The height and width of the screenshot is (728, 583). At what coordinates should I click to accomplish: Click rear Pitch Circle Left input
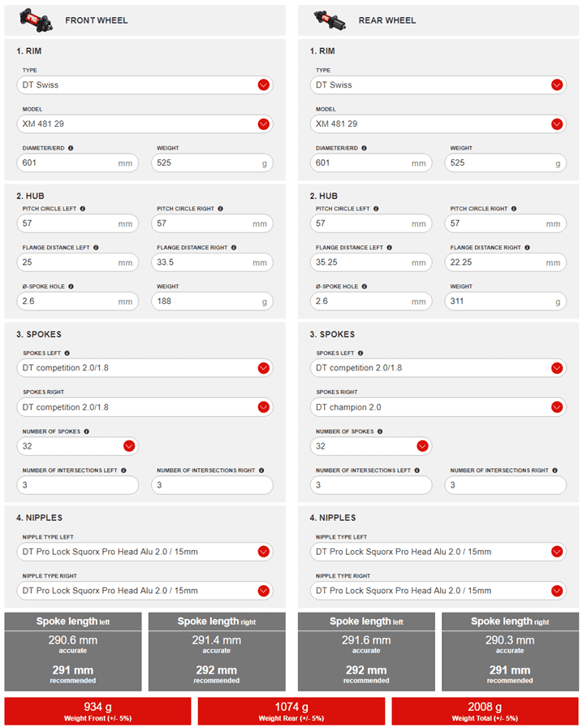click(361, 223)
